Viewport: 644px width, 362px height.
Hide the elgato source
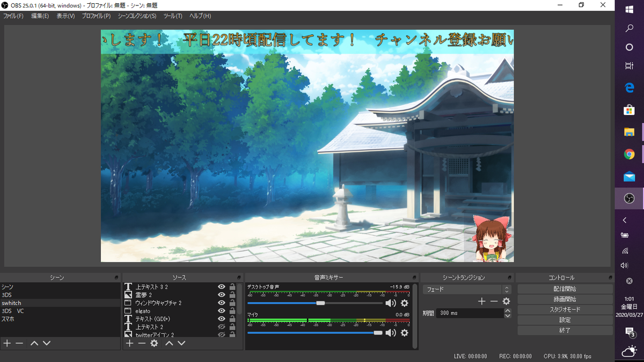pyautogui.click(x=221, y=311)
